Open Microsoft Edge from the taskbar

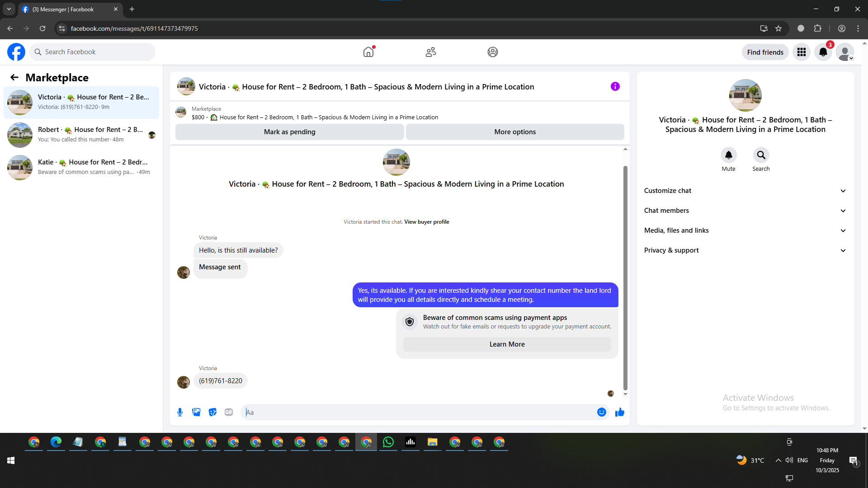56,442
